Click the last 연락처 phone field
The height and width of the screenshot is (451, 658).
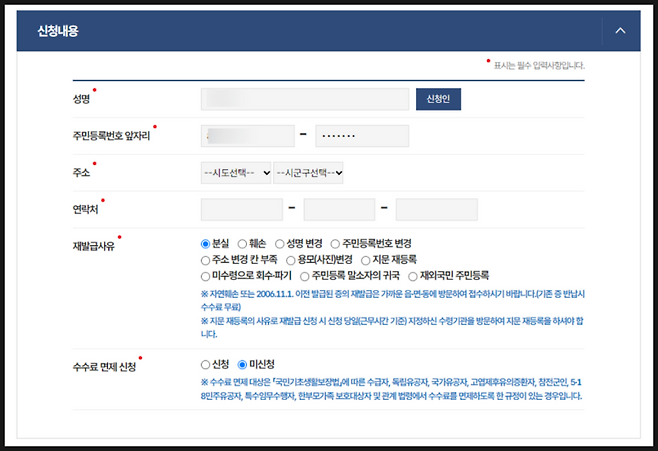coord(436,209)
